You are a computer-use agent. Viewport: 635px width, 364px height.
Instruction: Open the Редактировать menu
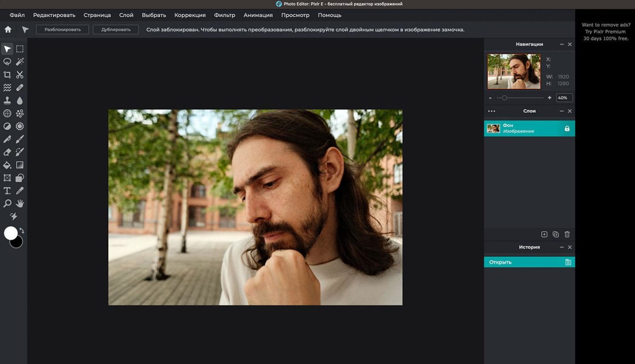54,15
